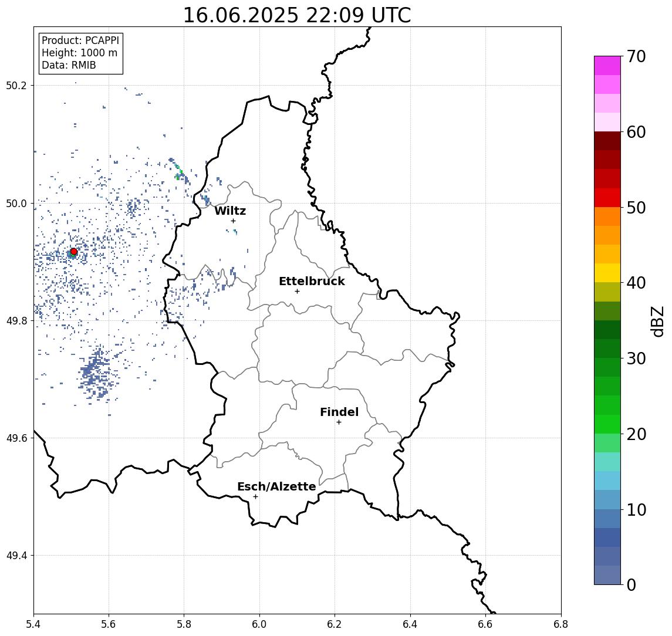Click the Findel station cross marker

pos(339,422)
